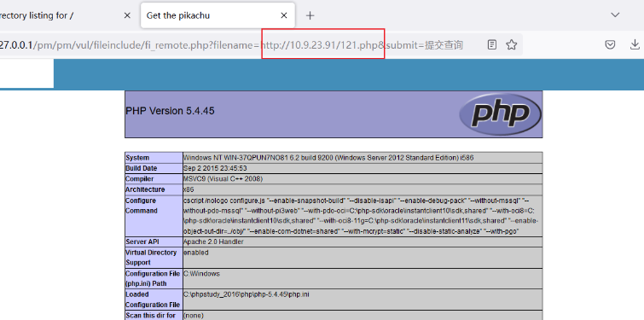Select the 'Architecture' row label
This screenshot has width=644, height=320.
click(145, 189)
